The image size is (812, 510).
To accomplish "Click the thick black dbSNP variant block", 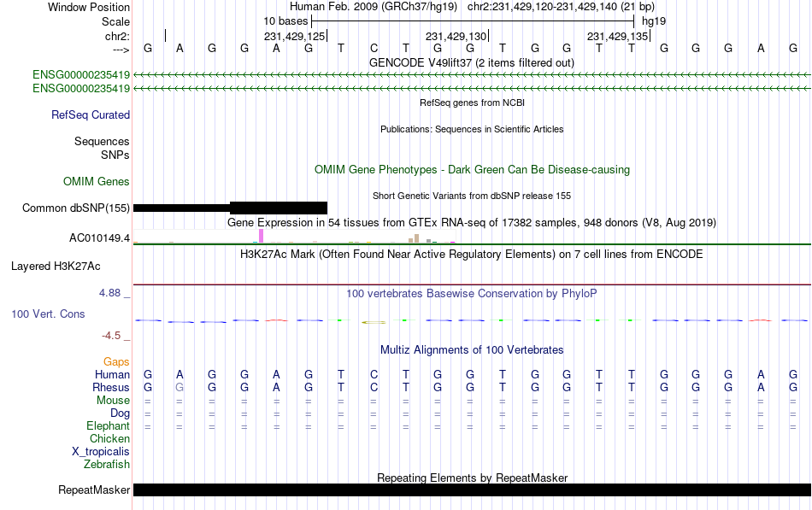I will (x=279, y=208).
